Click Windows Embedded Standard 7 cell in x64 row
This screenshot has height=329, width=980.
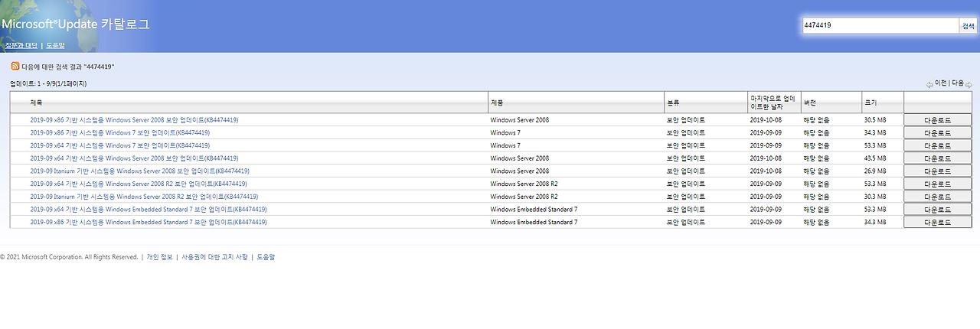tap(534, 209)
